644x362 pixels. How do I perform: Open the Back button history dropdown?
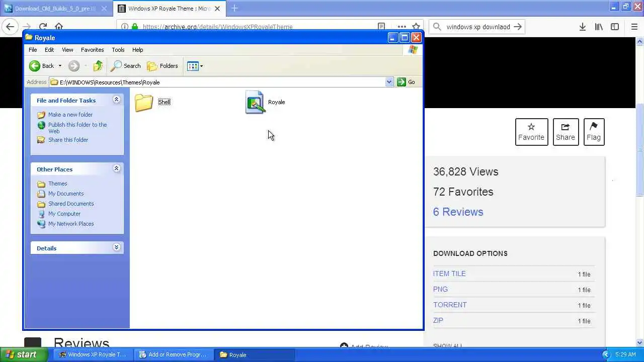click(60, 66)
